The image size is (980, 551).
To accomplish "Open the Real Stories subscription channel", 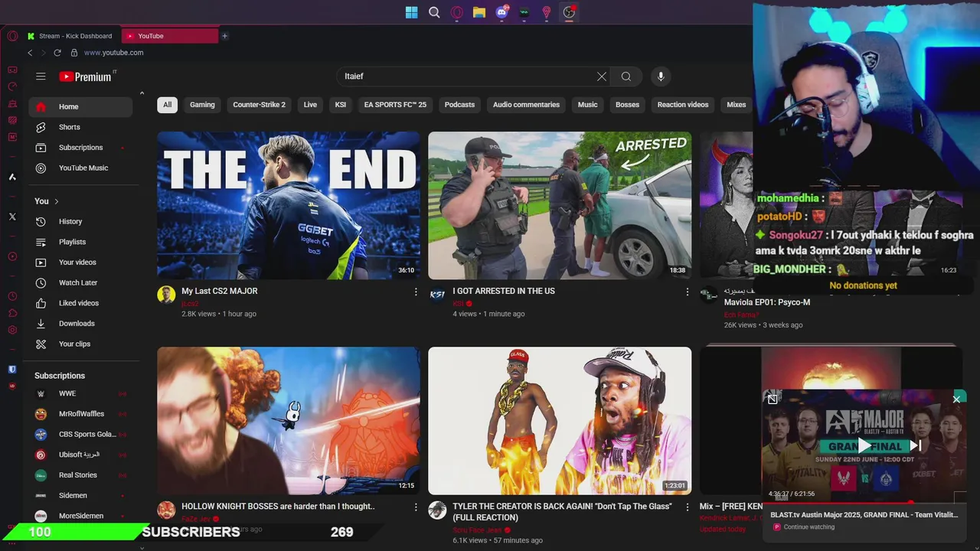I will tap(80, 475).
